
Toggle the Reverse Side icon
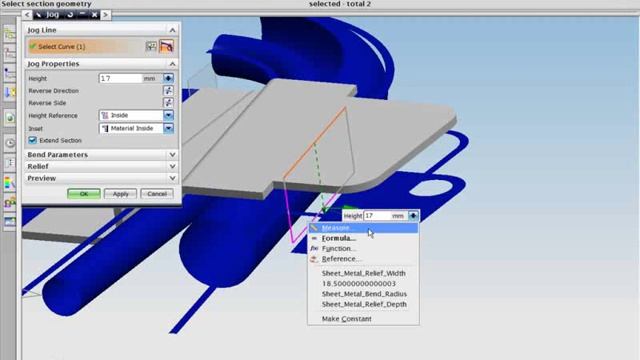coord(168,102)
